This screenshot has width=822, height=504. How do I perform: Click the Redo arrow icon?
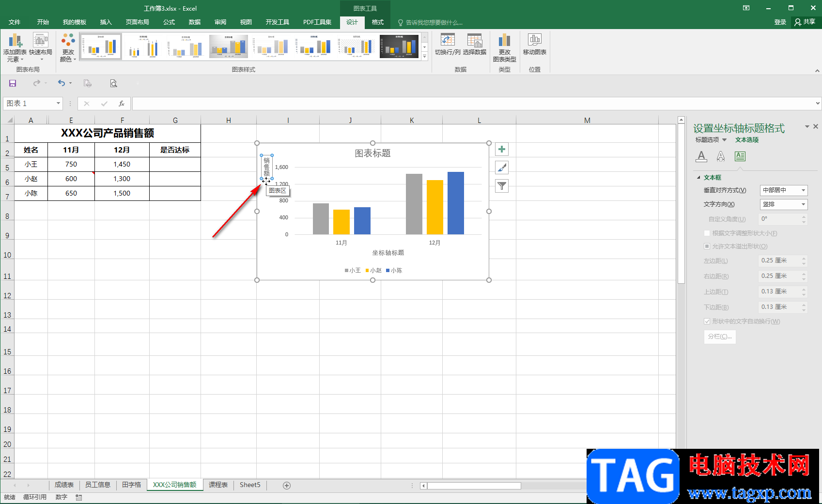point(37,83)
